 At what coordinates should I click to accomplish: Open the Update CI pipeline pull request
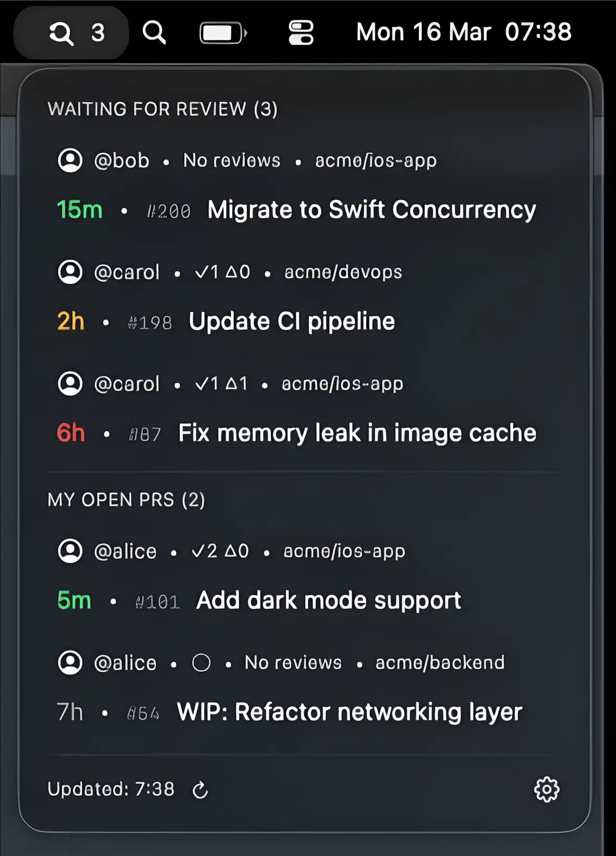coord(292,321)
